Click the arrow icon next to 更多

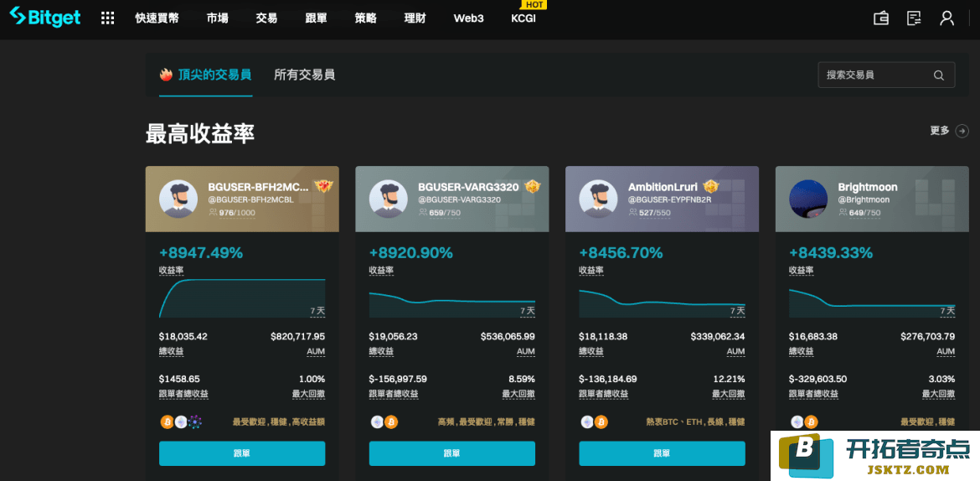[962, 131]
